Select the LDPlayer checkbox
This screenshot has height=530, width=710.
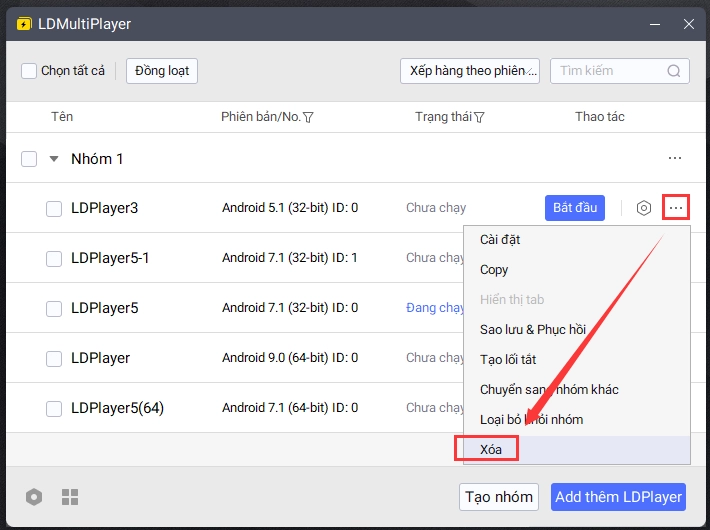click(54, 359)
